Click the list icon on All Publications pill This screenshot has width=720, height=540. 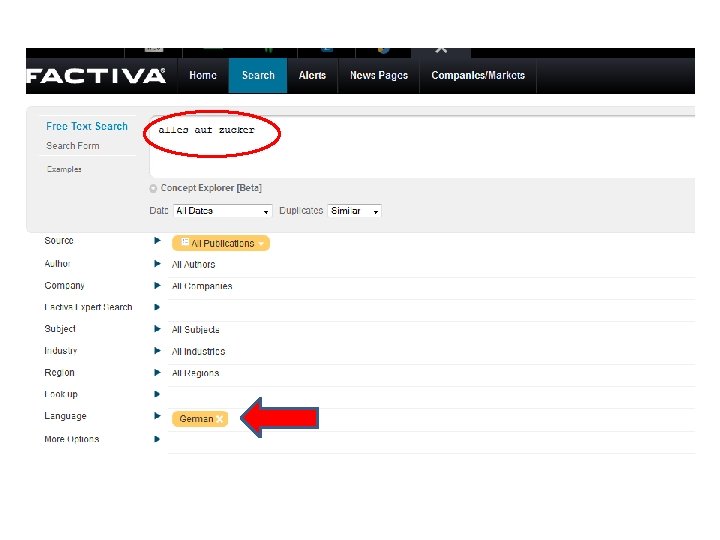pos(185,242)
